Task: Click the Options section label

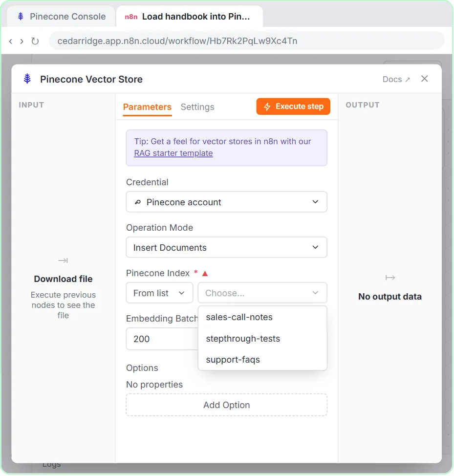Action: click(x=142, y=368)
